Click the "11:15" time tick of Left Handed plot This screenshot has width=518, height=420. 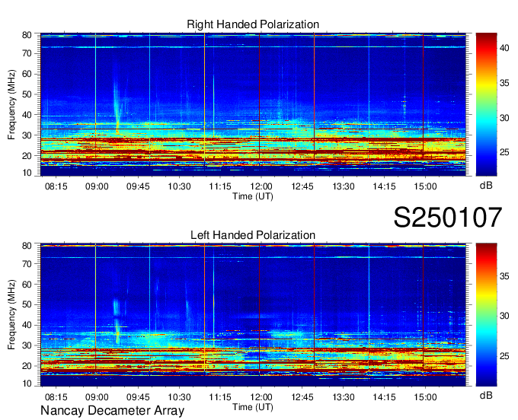point(220,397)
